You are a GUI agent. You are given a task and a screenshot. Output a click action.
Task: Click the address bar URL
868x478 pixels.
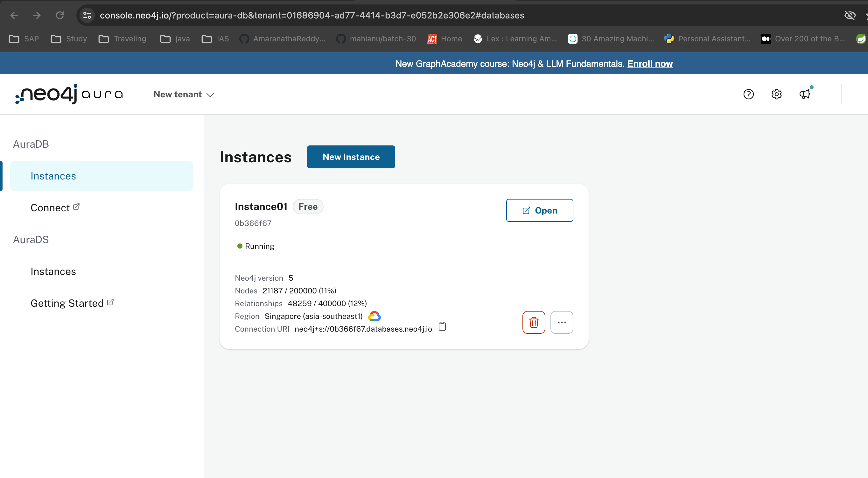coord(312,15)
